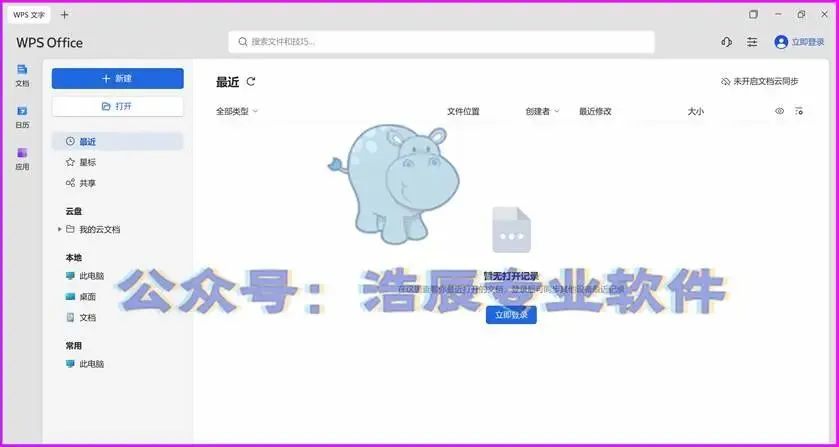Open the settings sliders icon in header

click(x=752, y=42)
